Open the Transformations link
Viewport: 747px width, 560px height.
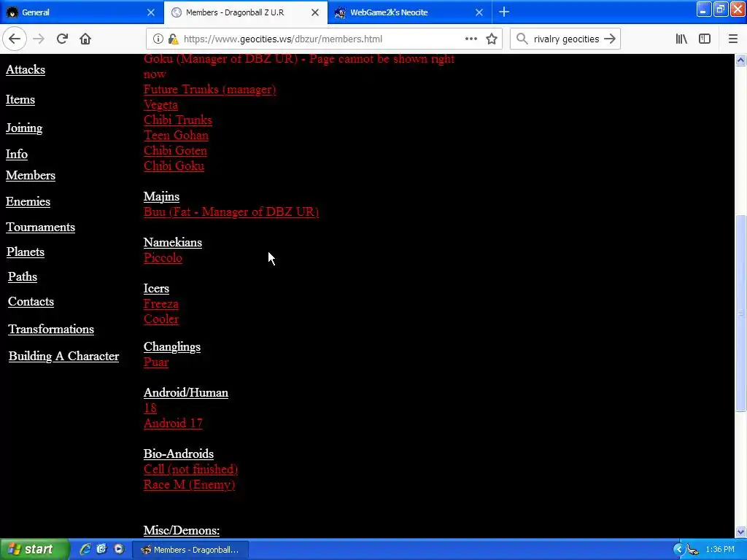[51, 330]
